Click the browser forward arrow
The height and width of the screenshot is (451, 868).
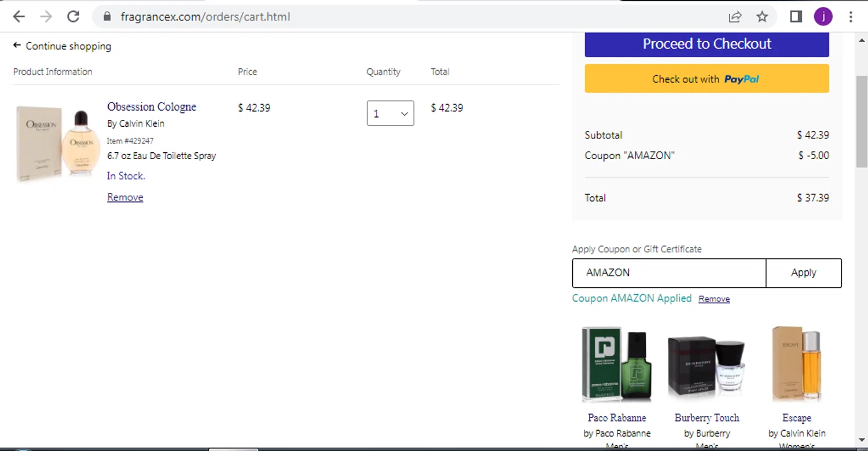46,17
